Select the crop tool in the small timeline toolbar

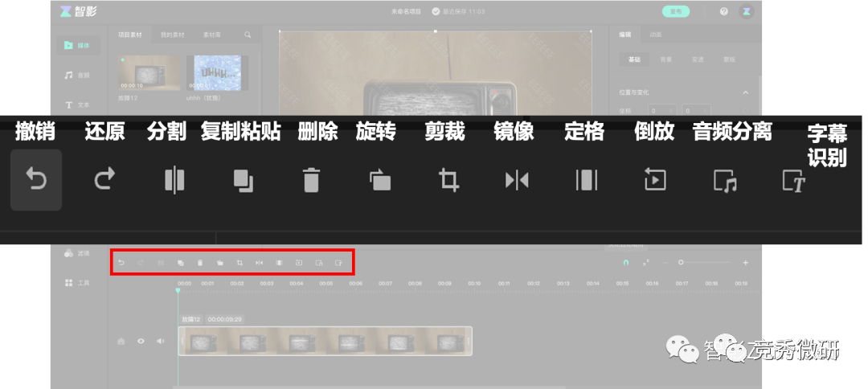pos(240,263)
